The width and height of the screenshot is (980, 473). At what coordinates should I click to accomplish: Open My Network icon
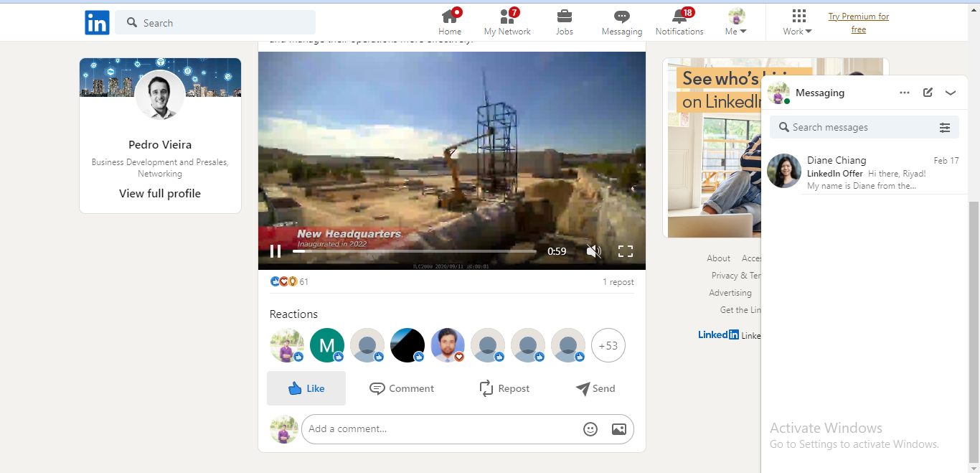click(x=507, y=22)
